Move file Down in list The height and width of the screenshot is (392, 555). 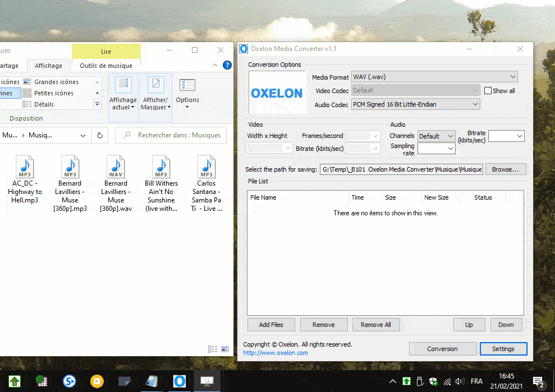(506, 325)
